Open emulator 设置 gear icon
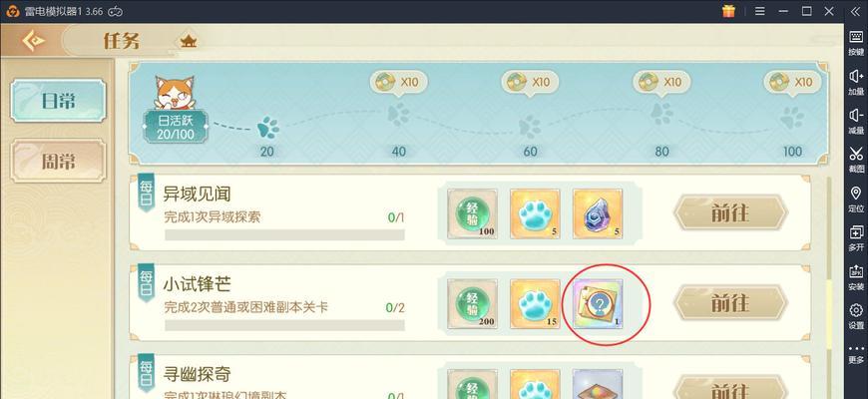The width and height of the screenshot is (868, 399). coord(856,316)
